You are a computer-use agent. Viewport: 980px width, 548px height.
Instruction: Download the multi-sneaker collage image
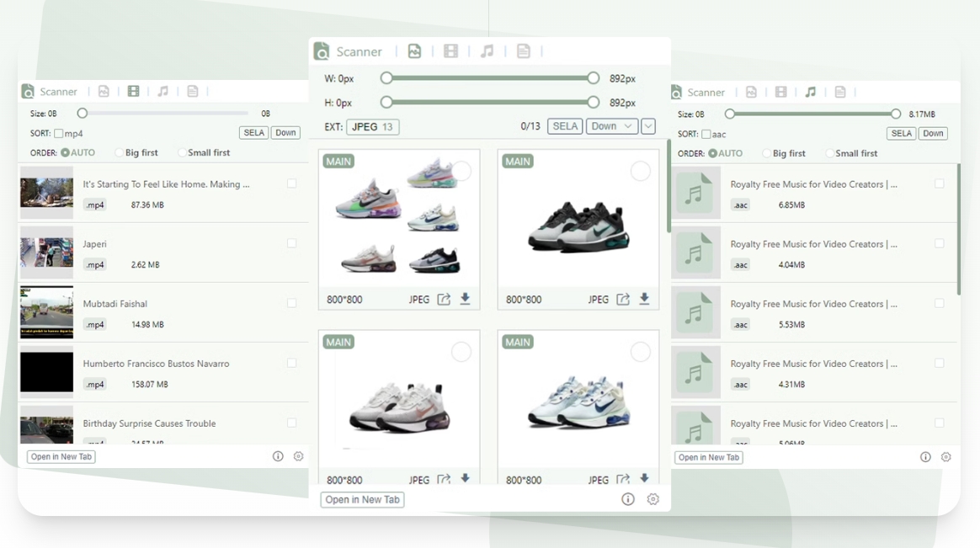(x=465, y=299)
